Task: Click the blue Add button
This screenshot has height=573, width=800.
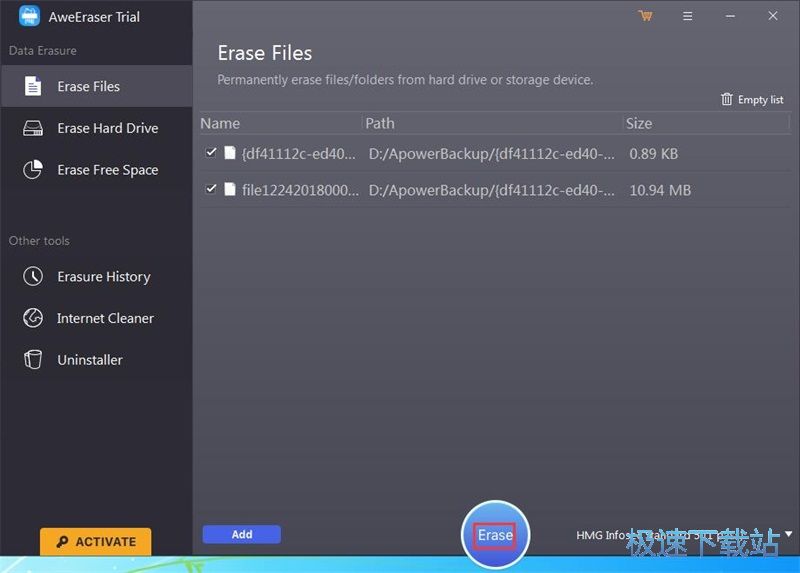Action: 241,534
